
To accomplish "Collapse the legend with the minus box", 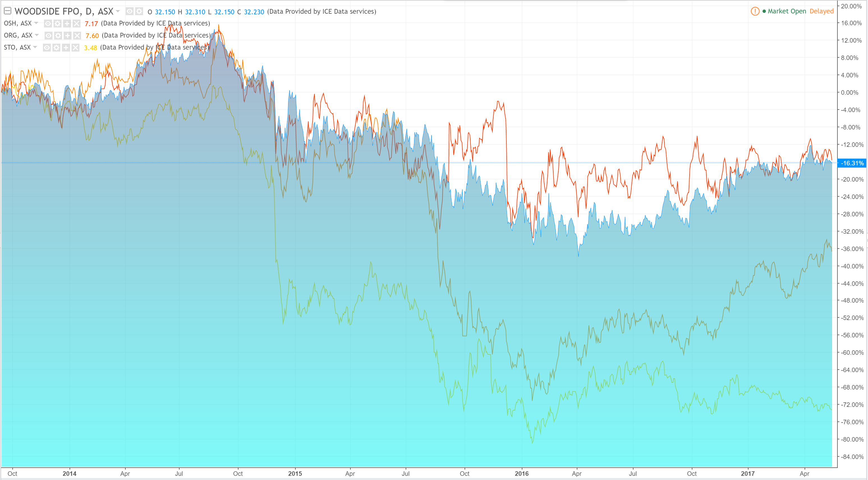I will click(x=7, y=11).
